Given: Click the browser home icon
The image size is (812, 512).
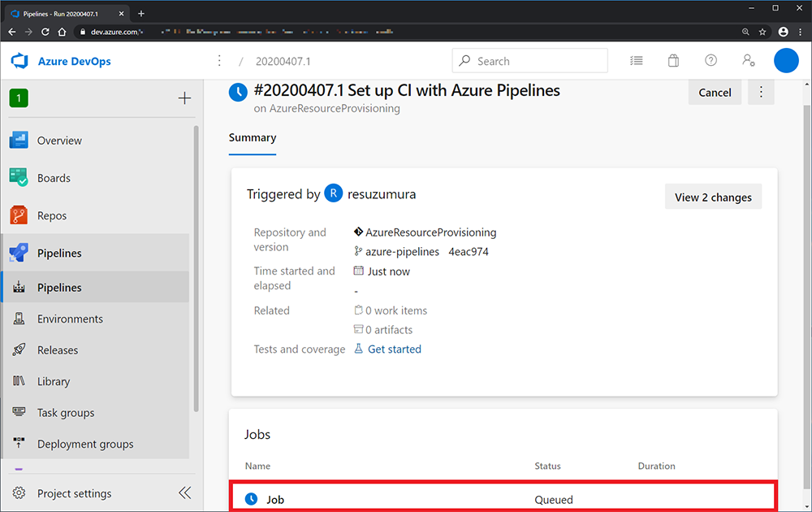Looking at the screenshot, I should (62, 32).
